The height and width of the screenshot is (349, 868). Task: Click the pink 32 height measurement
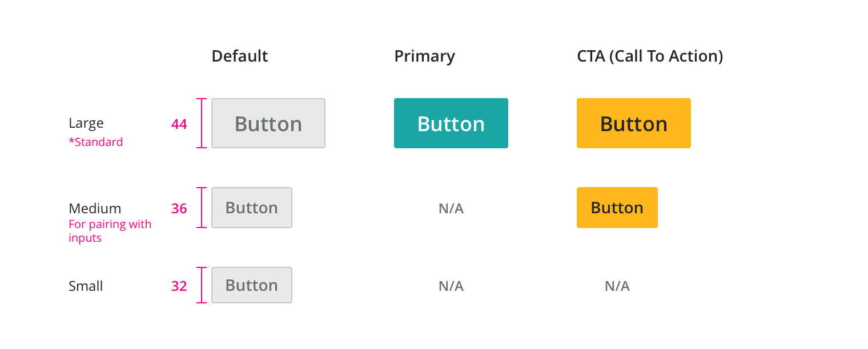pyautogui.click(x=179, y=286)
